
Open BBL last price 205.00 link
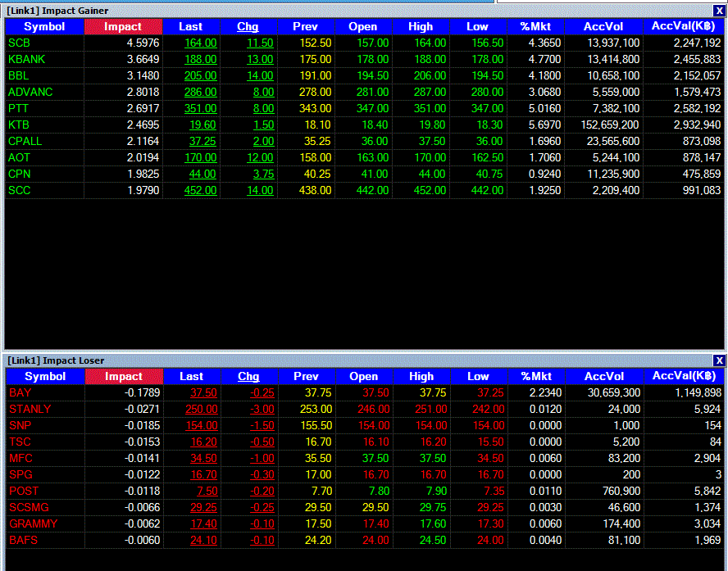click(201, 75)
